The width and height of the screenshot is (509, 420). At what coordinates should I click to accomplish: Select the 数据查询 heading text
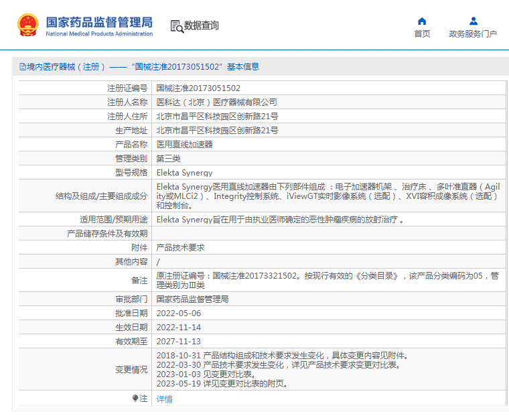(x=202, y=26)
